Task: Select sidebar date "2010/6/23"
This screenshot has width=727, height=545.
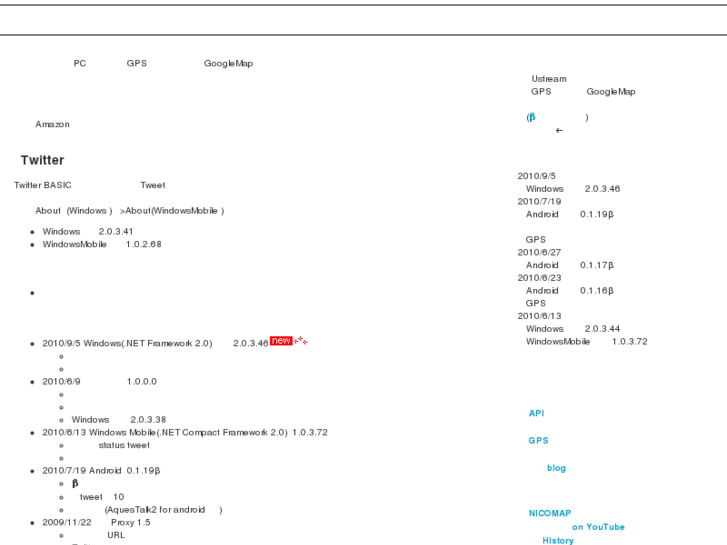Action: [539, 278]
